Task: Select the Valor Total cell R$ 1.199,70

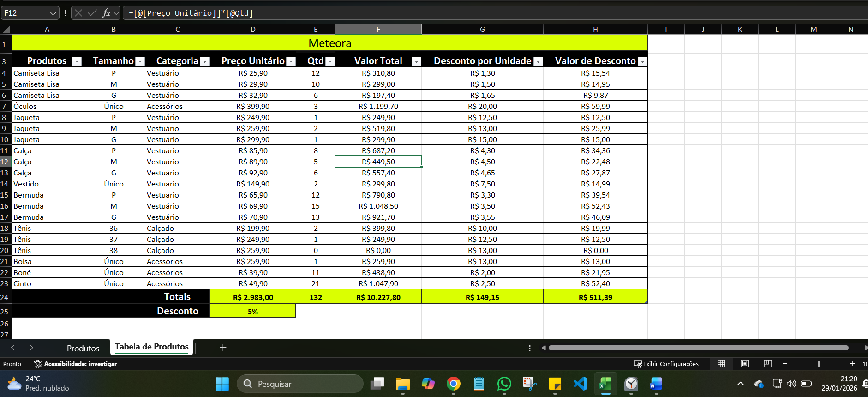Action: [x=378, y=106]
